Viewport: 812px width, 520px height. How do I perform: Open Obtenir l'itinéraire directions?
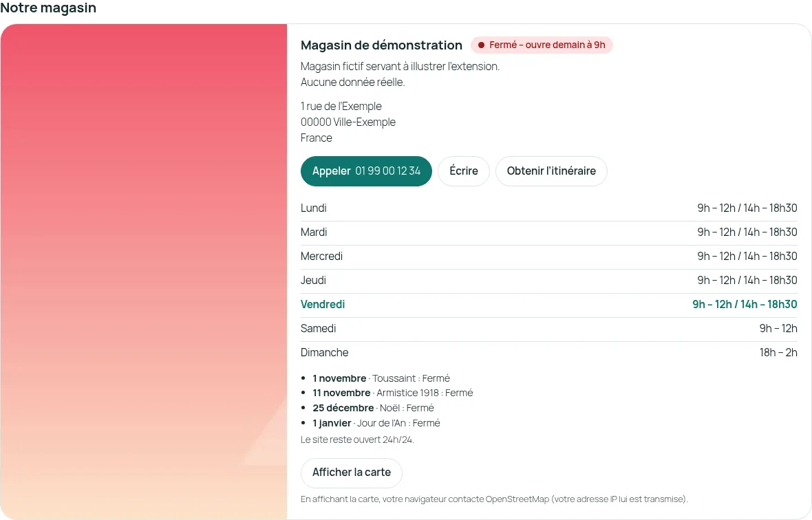pos(551,171)
